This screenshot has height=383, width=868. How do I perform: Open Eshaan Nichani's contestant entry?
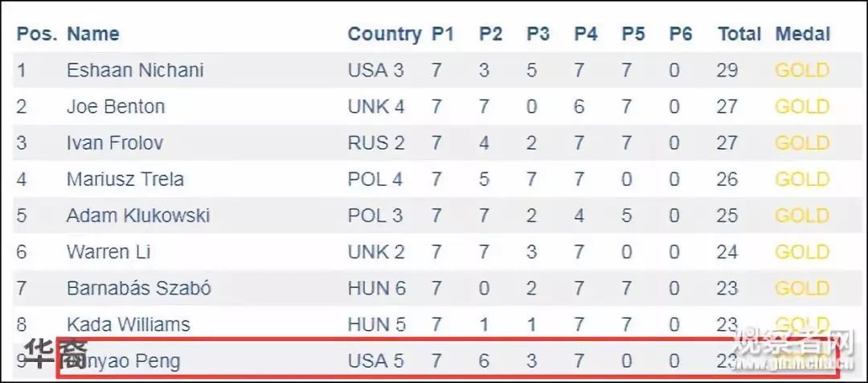pyautogui.click(x=135, y=70)
